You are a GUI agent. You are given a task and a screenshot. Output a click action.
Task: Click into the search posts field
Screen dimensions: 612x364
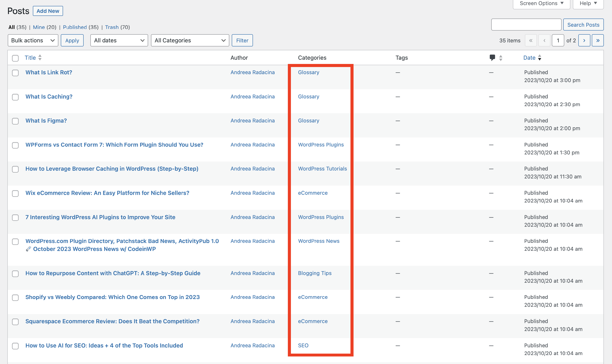(x=526, y=25)
